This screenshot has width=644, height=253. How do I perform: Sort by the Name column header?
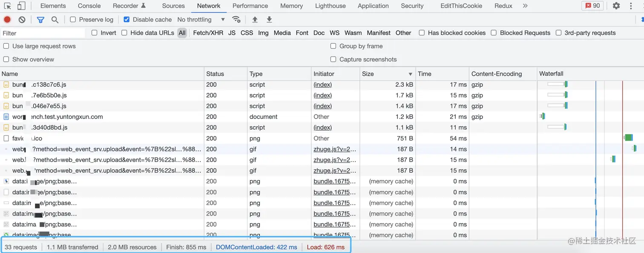tap(102, 74)
